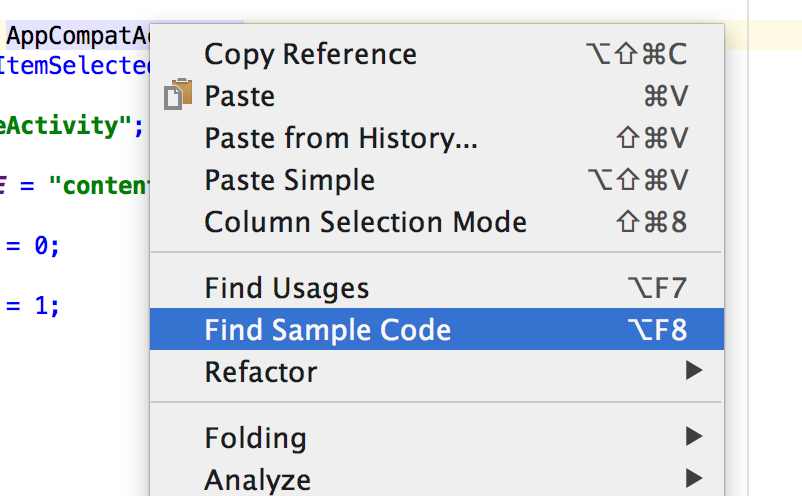Click the "conten" string literal
The width and height of the screenshot is (802, 496).
coord(99,185)
